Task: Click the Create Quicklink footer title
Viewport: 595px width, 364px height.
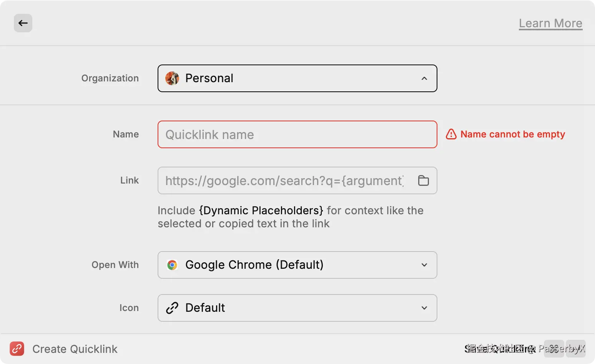Action: [x=75, y=349]
